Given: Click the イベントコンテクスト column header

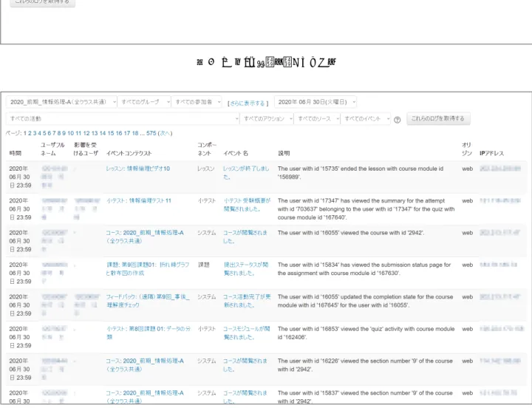Looking at the screenshot, I should (129, 153).
